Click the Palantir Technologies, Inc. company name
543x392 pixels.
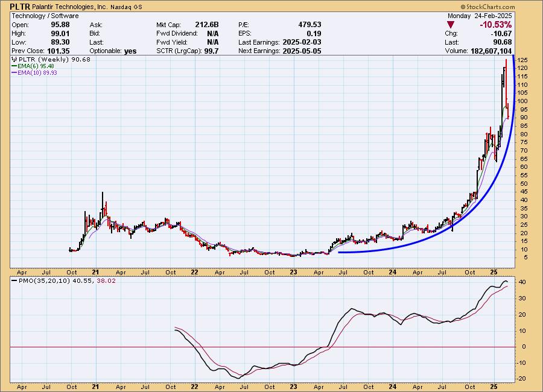tap(69, 7)
